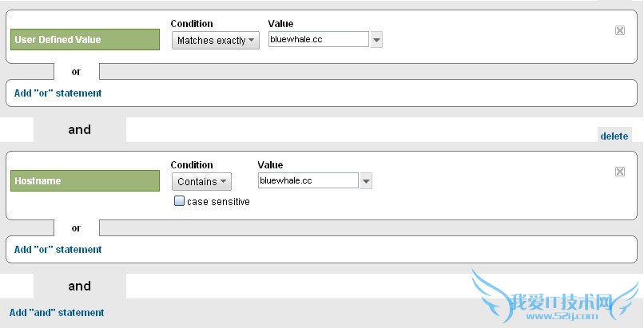Open the Matches exactly condition dropdown
The height and width of the screenshot is (328, 644).
point(216,40)
